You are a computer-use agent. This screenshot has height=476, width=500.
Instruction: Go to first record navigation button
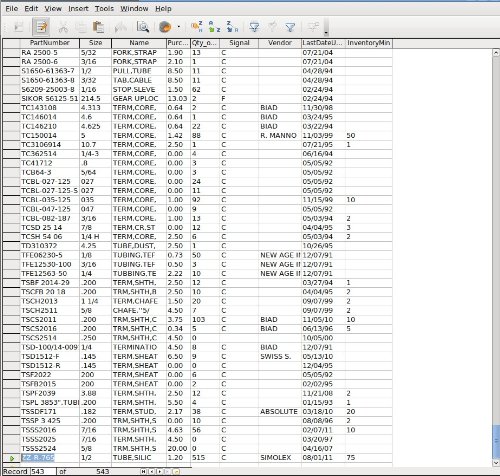[143, 471]
